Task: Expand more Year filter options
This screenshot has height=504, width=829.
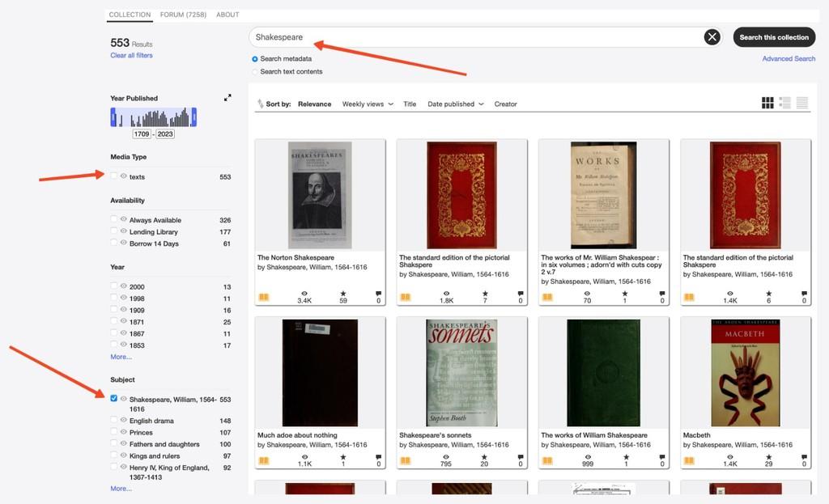Action: click(121, 357)
